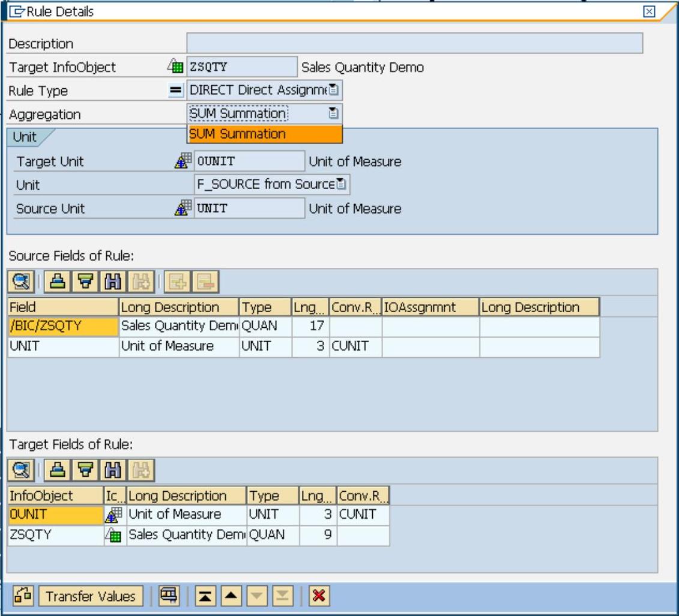Select the /BIC/ZSQTY source field row
Viewport: 679px width, 616px height.
coord(63,326)
